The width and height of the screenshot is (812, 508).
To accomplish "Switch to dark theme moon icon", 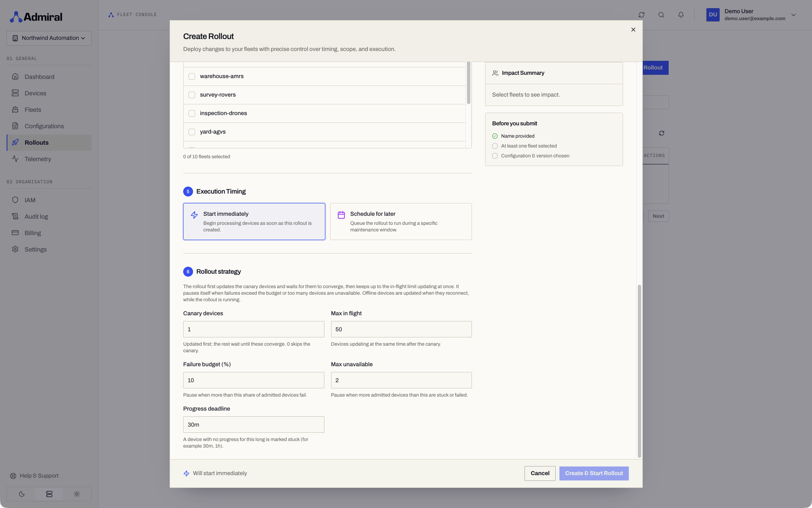I will (x=22, y=494).
